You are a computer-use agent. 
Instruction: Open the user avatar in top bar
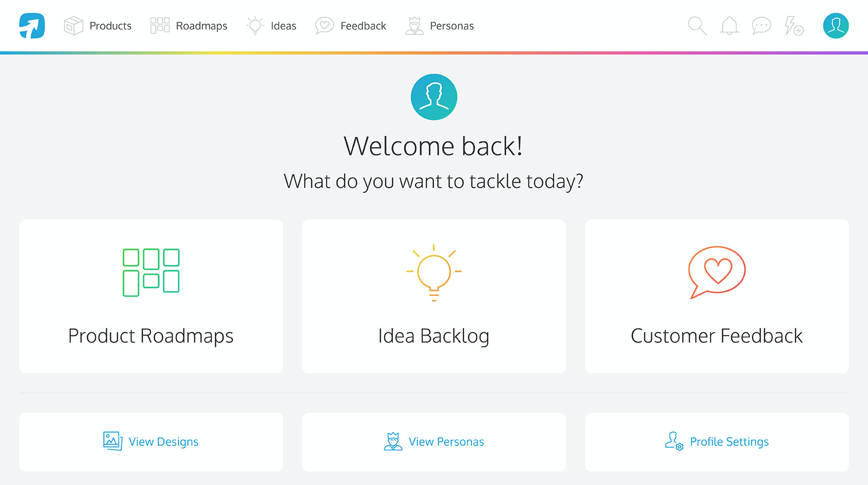click(836, 26)
